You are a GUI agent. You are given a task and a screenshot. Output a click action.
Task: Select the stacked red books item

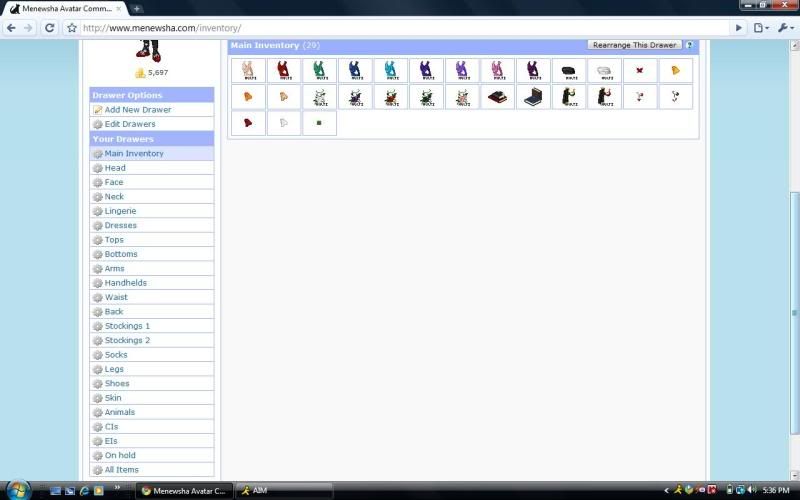[497, 97]
